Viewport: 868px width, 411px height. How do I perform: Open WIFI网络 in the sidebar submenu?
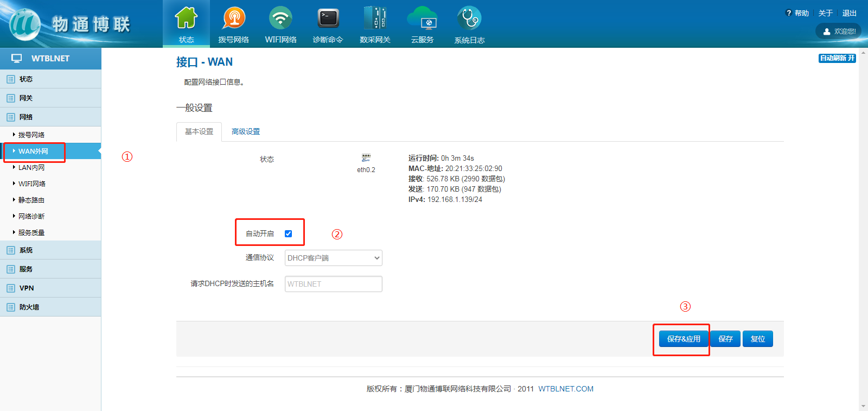50,184
